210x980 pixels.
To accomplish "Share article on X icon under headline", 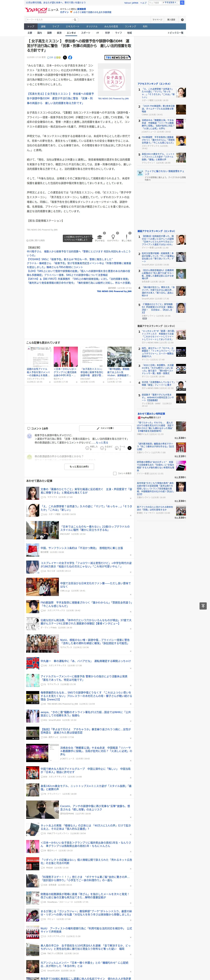I will tap(65, 57).
